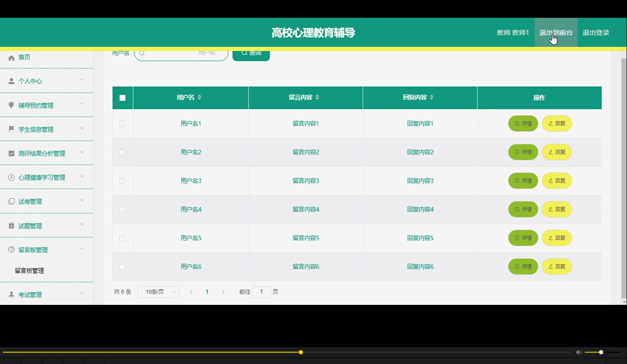Open the 首页 home icon in sidebar
Screen dimensions: 627x364
(12, 57)
